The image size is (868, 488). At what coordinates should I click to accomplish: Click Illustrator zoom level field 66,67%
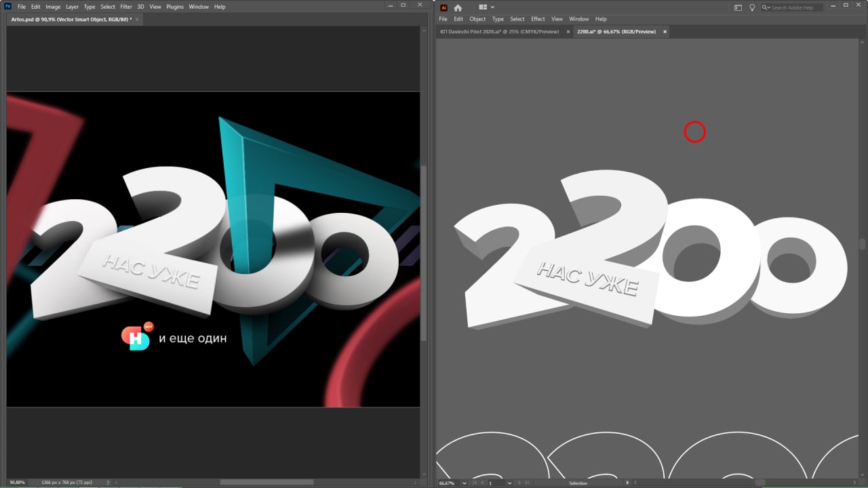click(x=447, y=483)
